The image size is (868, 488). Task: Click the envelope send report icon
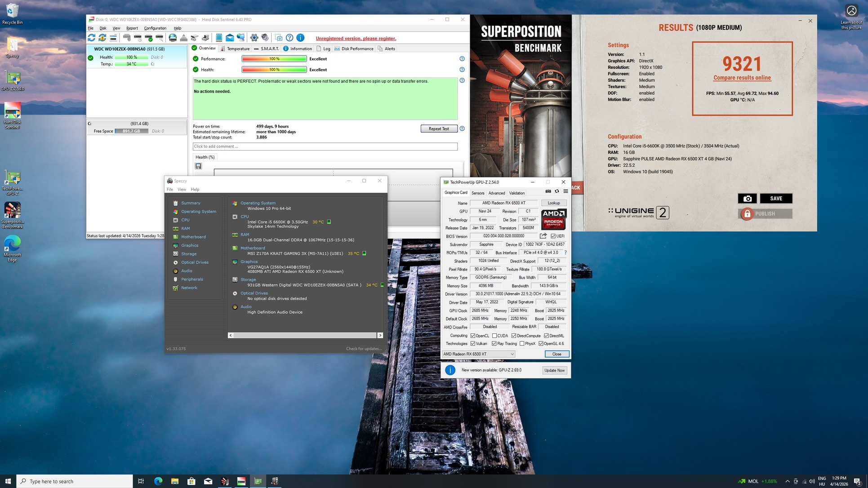point(230,38)
